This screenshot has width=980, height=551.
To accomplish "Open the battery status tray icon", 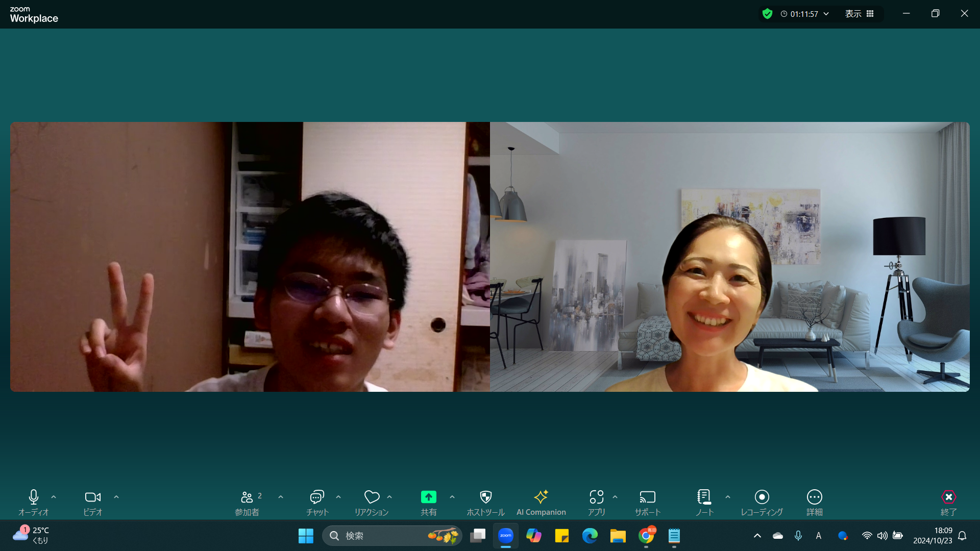I will pyautogui.click(x=898, y=536).
